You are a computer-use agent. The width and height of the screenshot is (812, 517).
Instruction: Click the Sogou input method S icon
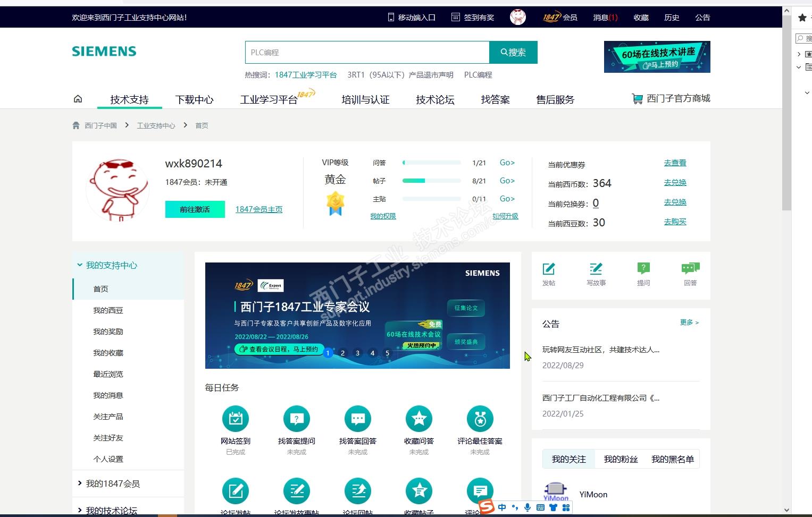click(487, 507)
